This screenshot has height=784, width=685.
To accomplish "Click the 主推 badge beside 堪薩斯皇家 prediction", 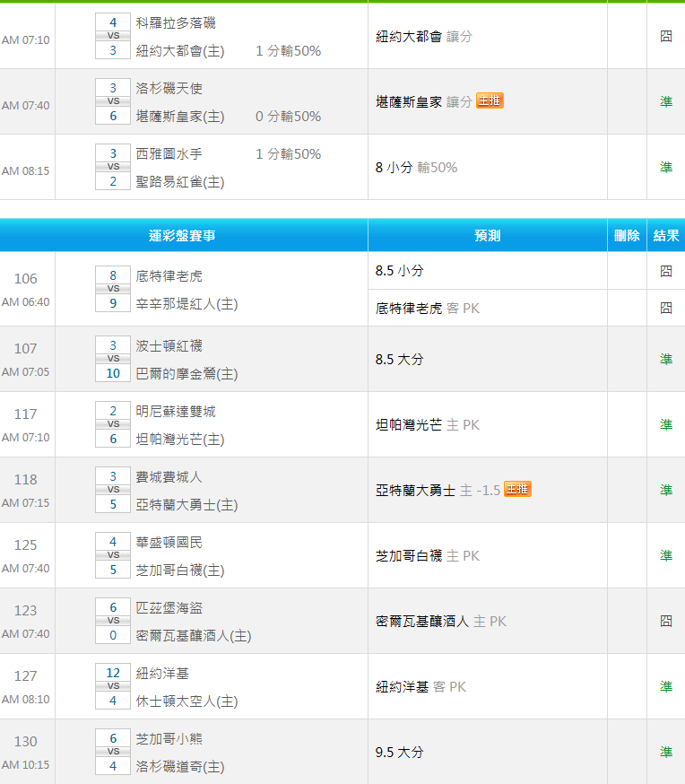I will (x=490, y=101).
